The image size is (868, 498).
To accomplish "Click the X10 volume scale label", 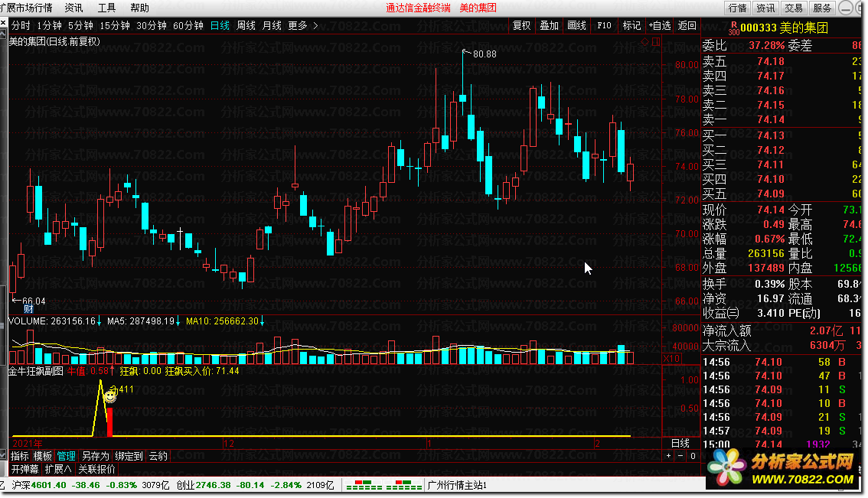I will tap(671, 359).
